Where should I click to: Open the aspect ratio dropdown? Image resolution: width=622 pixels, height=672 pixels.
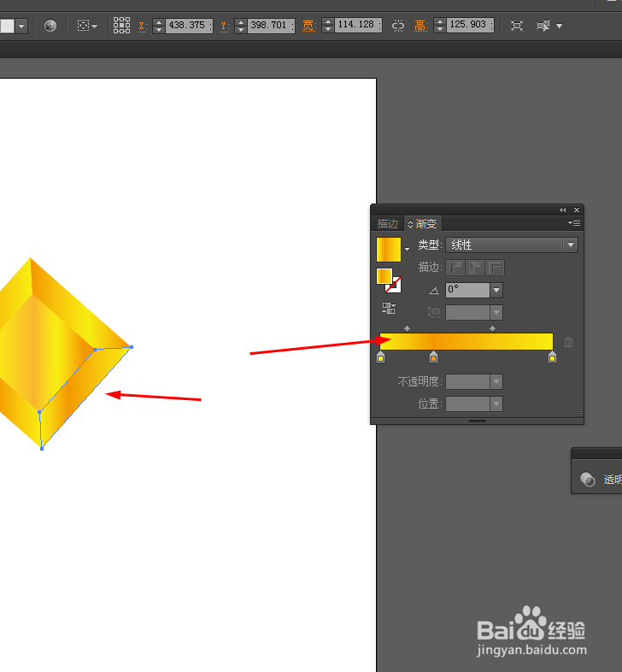496,312
